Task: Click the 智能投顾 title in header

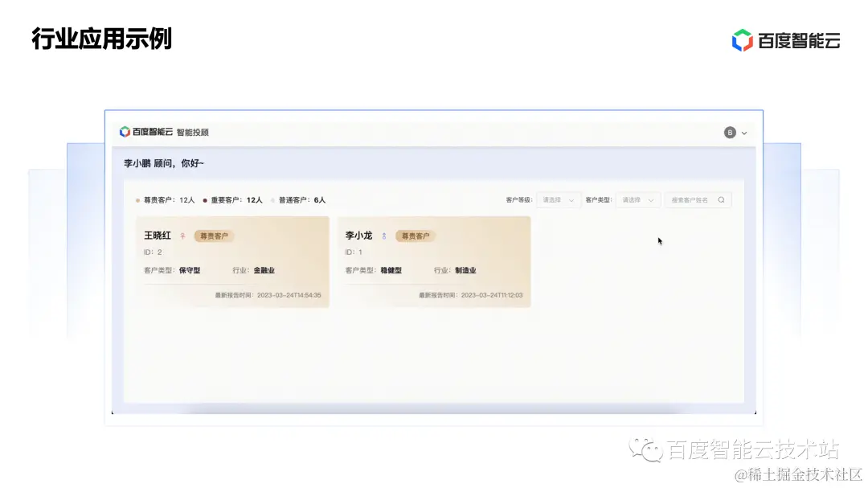Action: [x=193, y=133]
